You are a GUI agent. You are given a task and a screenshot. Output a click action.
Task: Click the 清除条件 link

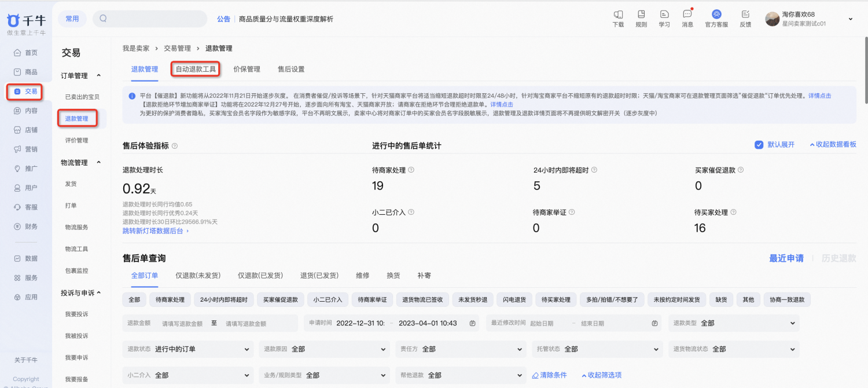pos(549,375)
